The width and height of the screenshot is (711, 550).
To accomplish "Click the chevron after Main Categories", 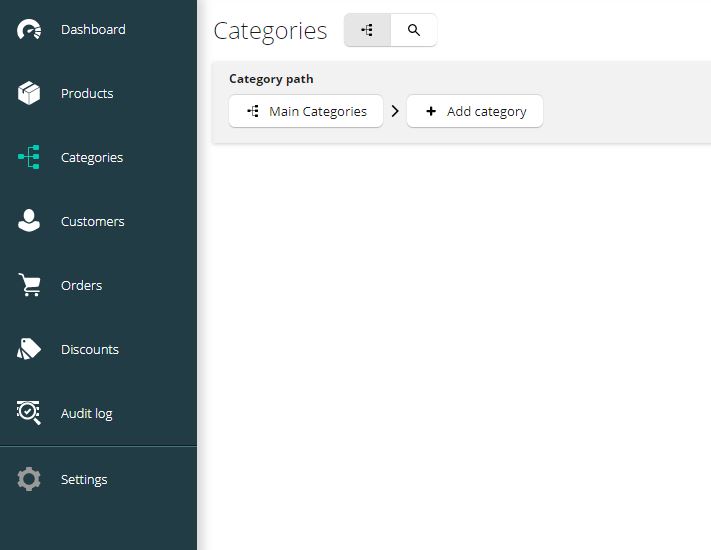I will click(x=395, y=111).
